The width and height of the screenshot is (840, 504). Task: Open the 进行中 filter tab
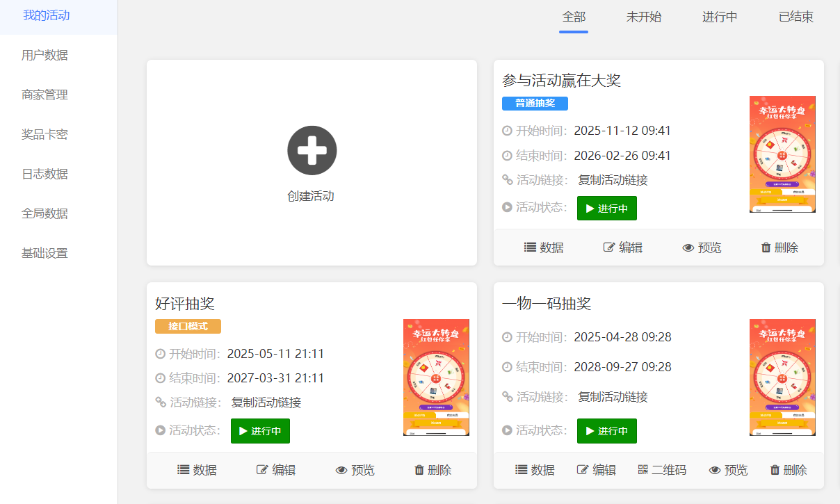[720, 17]
